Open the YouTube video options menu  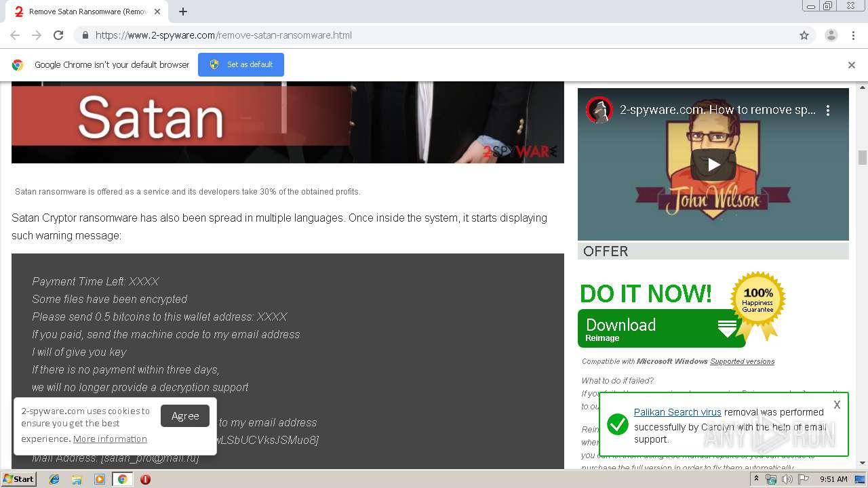828,110
